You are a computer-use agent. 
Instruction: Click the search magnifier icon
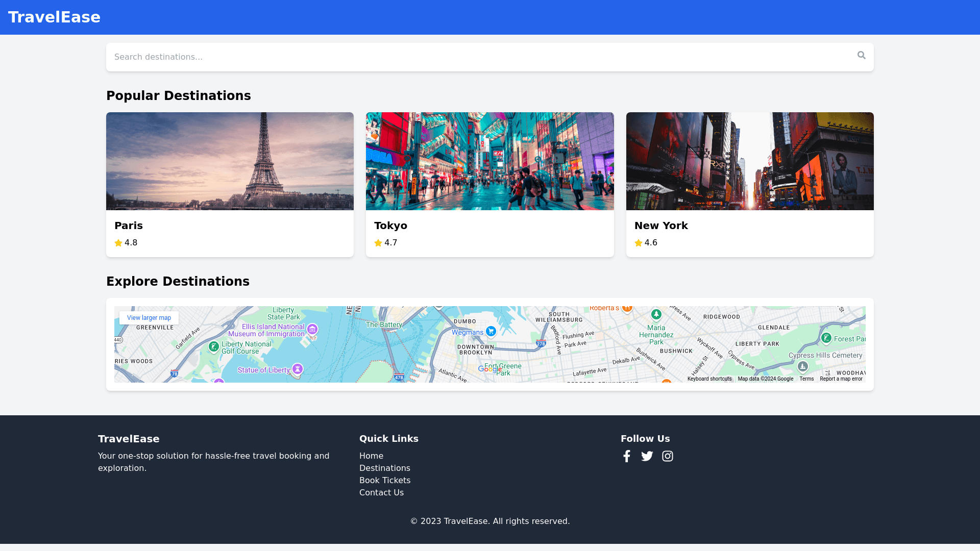(861, 56)
